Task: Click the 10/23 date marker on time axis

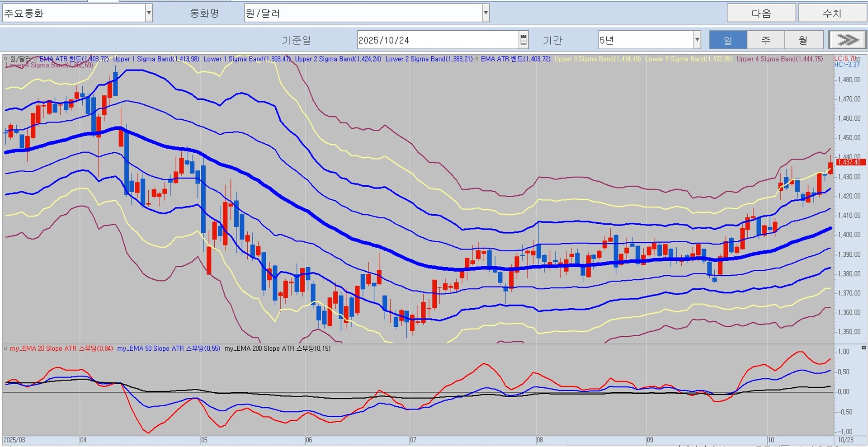Action: (x=846, y=440)
